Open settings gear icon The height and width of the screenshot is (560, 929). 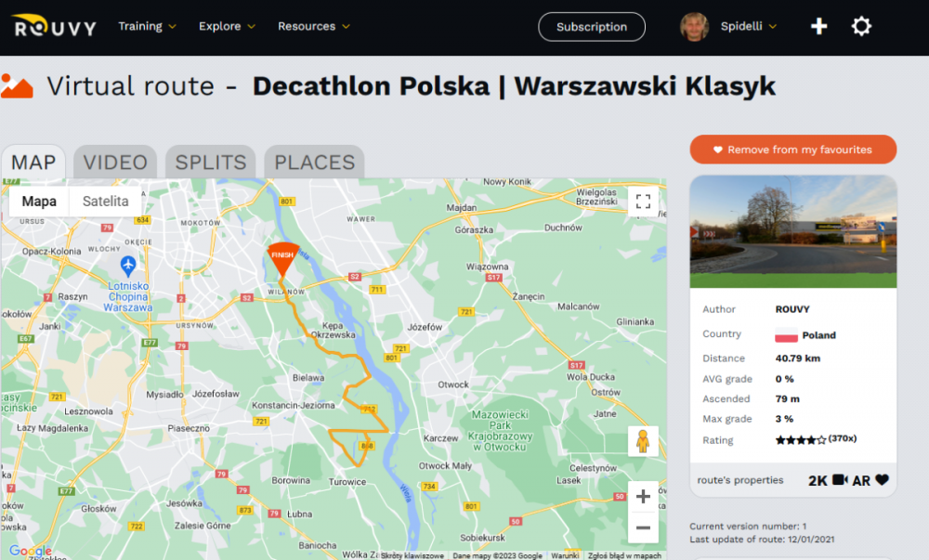[861, 26]
